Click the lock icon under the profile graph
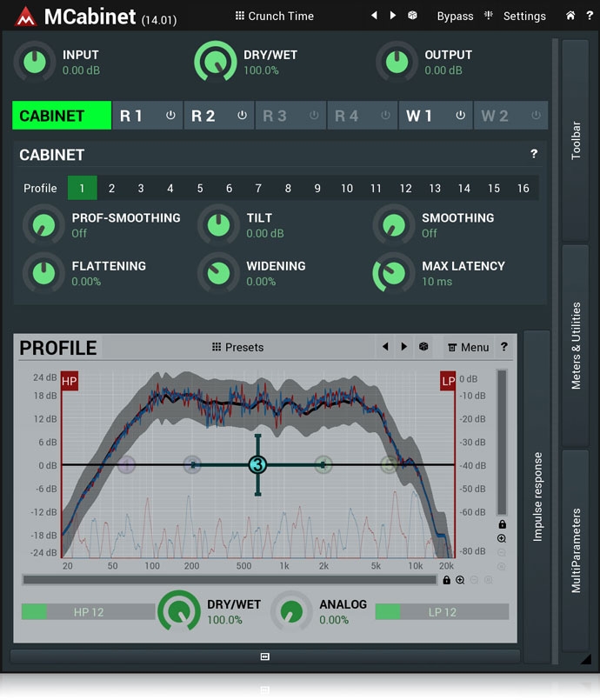 [446, 580]
